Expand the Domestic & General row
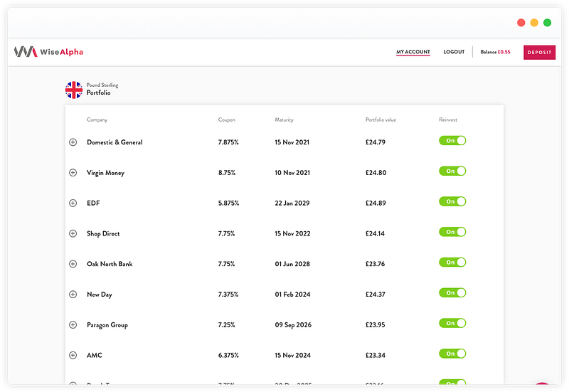This screenshot has width=569, height=392. [x=73, y=142]
